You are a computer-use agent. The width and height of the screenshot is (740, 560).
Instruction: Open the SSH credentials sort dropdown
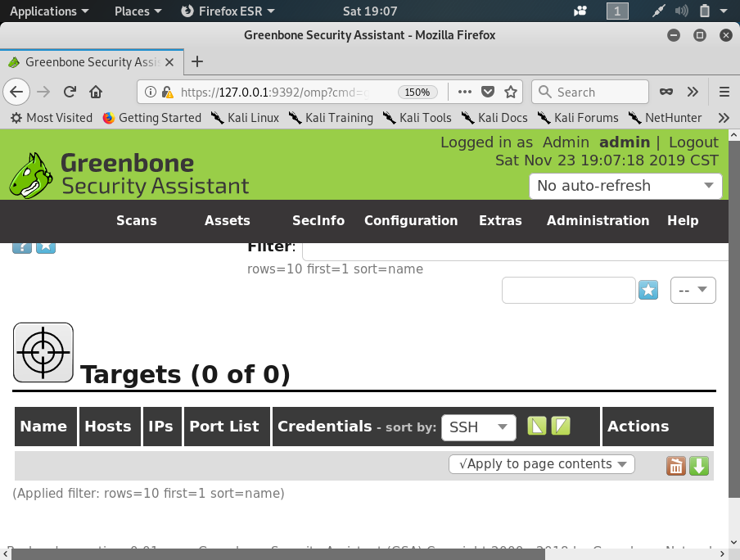[479, 427]
